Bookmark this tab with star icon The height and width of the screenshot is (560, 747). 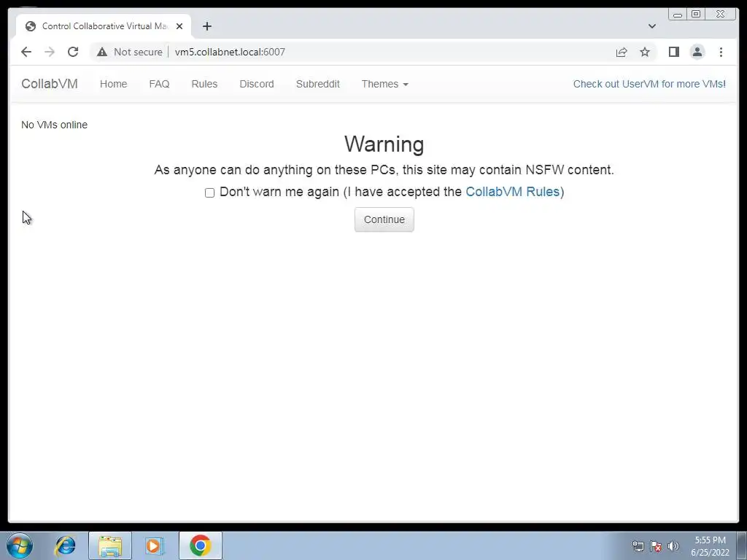pyautogui.click(x=645, y=52)
